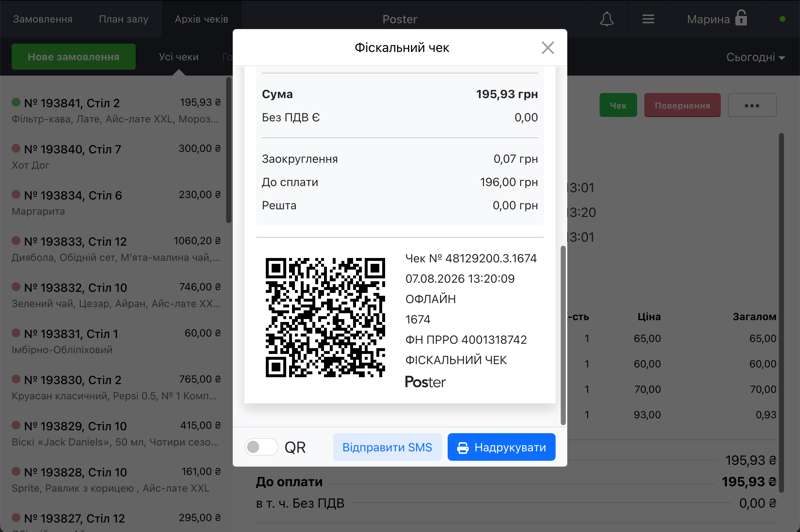Click the Решта 0,00 грн value
The image size is (800, 532).
(x=515, y=205)
